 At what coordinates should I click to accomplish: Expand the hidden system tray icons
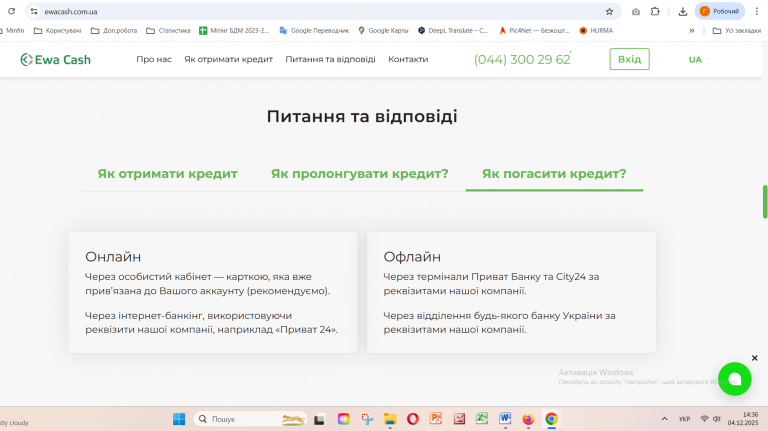coord(664,419)
